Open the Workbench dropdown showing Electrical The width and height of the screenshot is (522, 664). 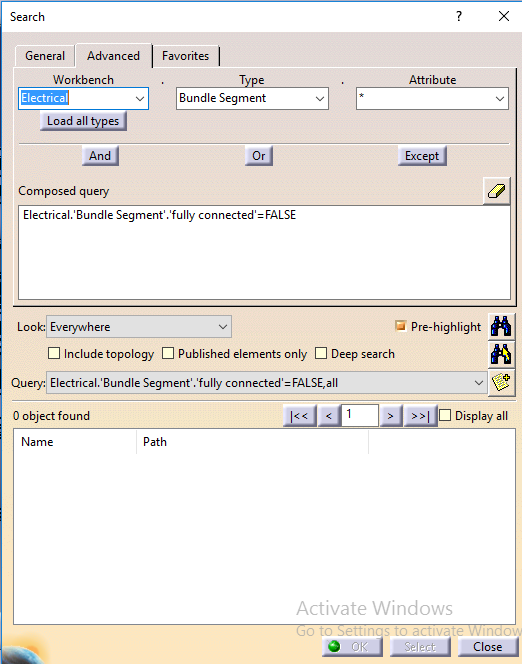(83, 99)
